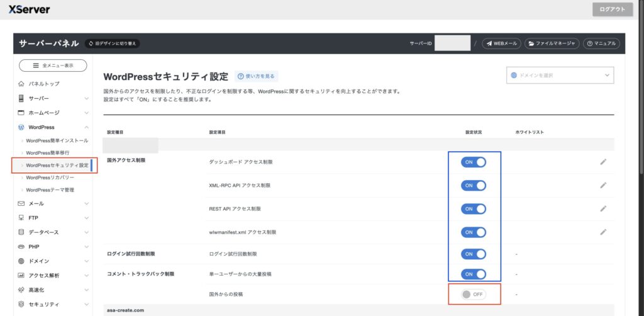The height and width of the screenshot is (316, 644).
Task: Click the ホワイトリスト column header
Action: coord(529,132)
